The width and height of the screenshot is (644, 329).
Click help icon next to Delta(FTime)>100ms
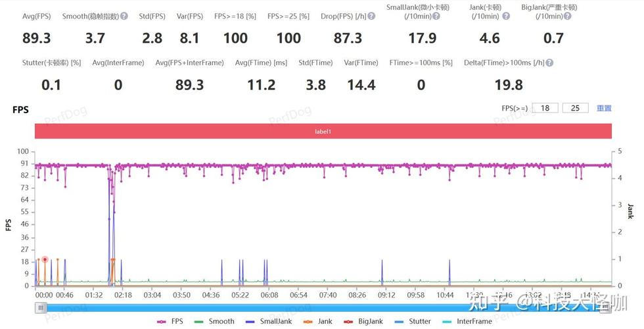pyautogui.click(x=549, y=63)
